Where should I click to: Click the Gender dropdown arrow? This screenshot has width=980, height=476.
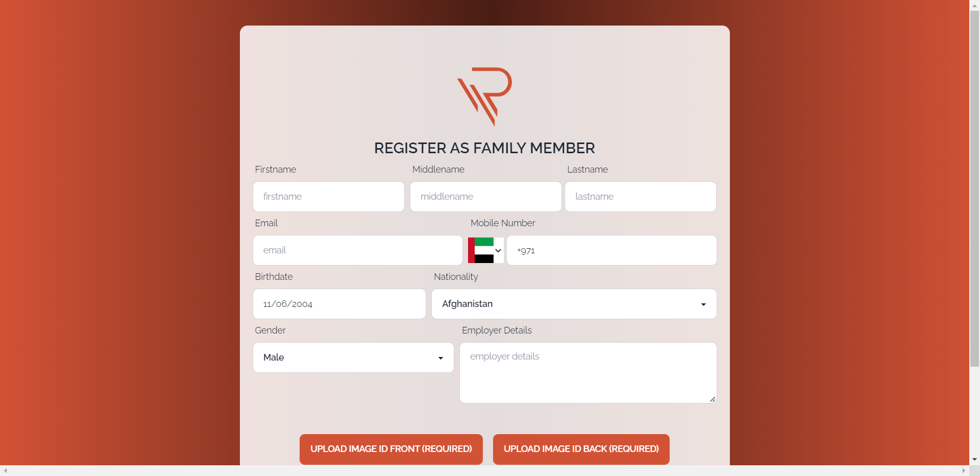tap(440, 358)
